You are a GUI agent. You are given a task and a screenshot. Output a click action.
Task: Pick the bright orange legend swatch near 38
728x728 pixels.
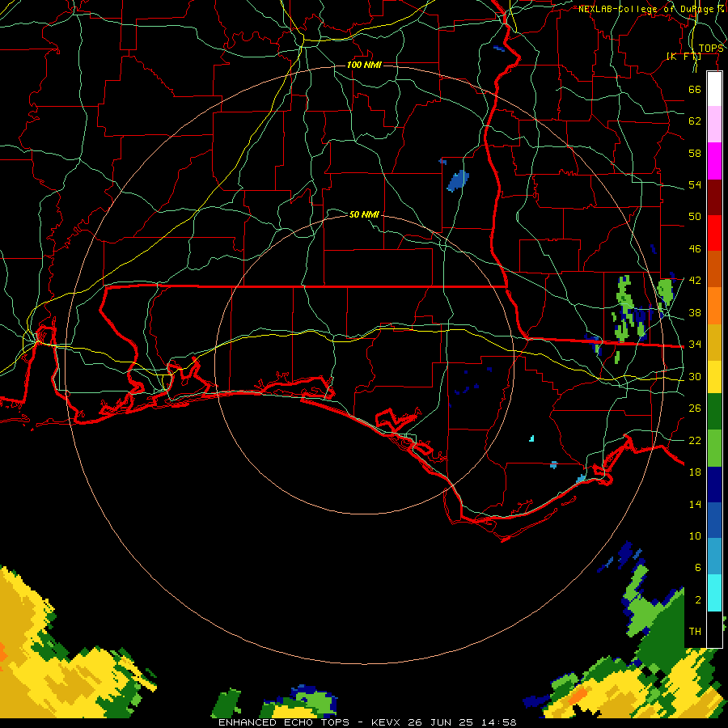click(714, 306)
